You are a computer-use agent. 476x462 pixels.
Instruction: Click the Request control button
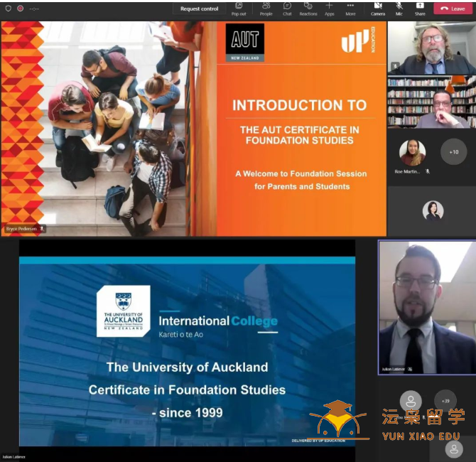[x=199, y=9]
